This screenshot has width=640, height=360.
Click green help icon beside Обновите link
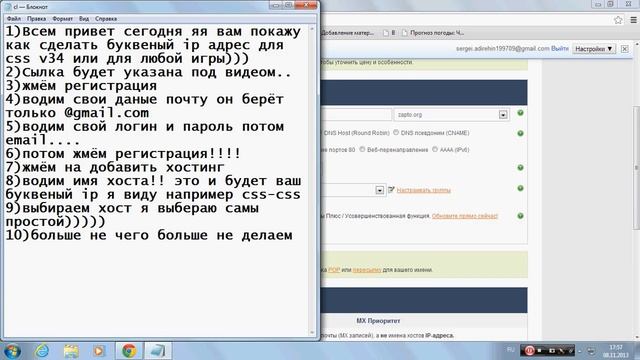point(520,216)
